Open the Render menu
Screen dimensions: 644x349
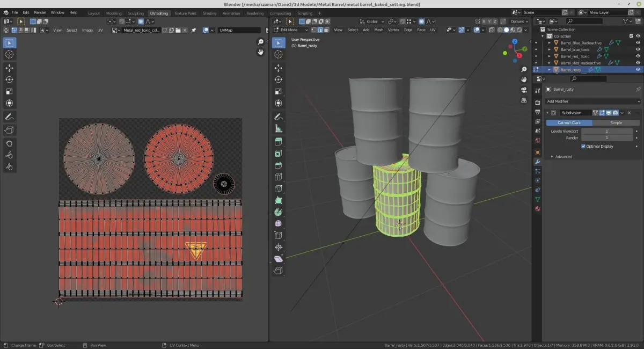pos(40,12)
